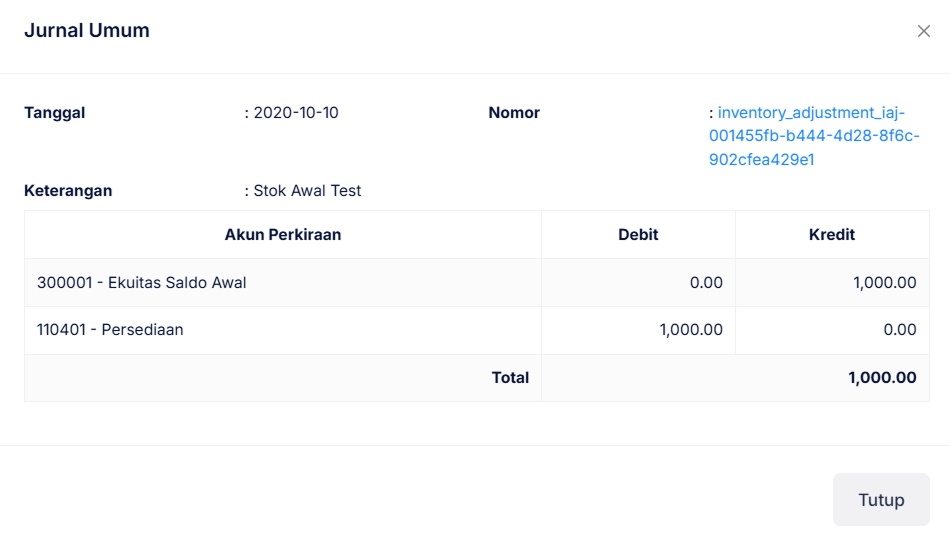Click the Kredit column header
Viewport: 950px width, 542px height.
[832, 235]
